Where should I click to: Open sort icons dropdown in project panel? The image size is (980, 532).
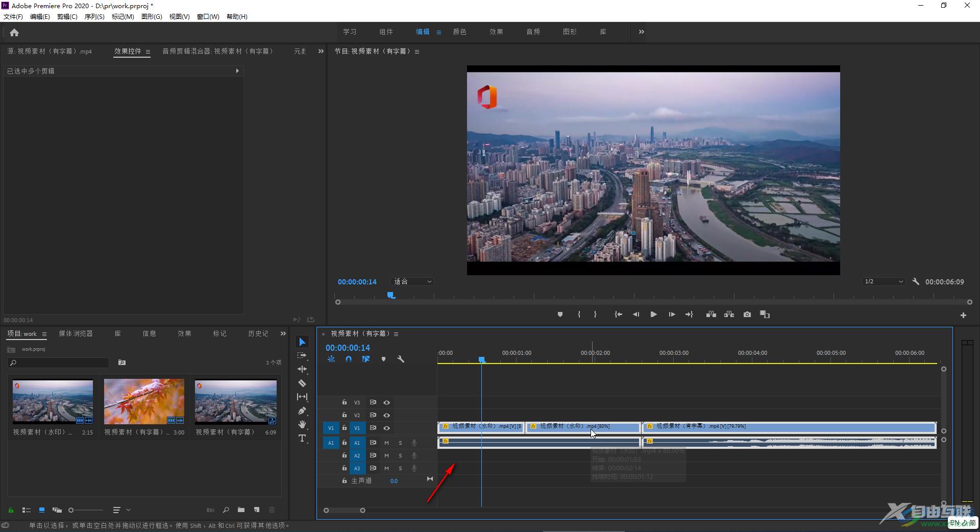click(x=121, y=510)
